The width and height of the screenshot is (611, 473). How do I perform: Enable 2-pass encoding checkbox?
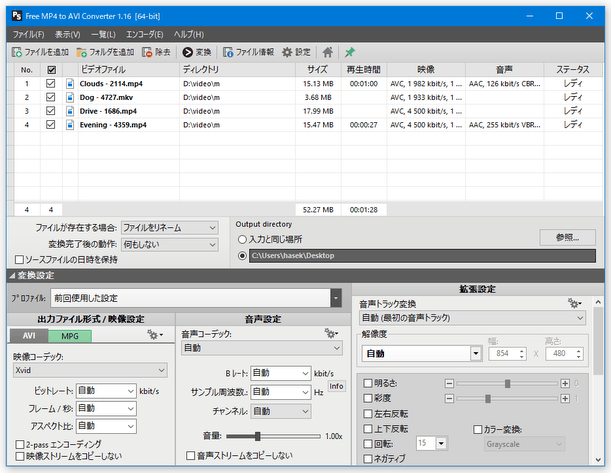pyautogui.click(x=19, y=444)
